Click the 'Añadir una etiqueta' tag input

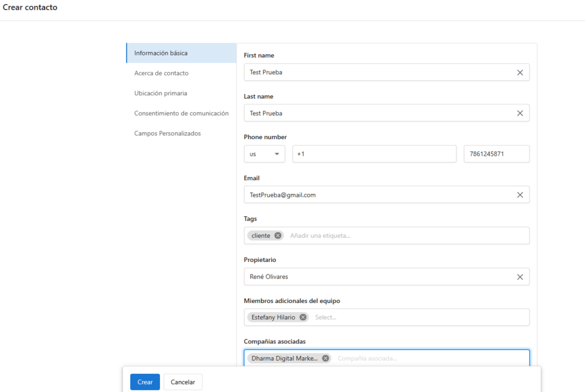coord(400,236)
